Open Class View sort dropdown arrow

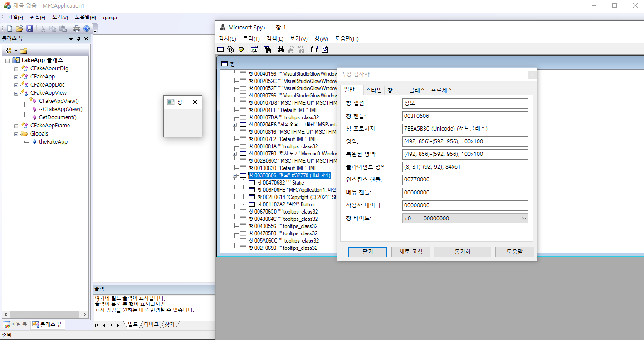(16, 50)
